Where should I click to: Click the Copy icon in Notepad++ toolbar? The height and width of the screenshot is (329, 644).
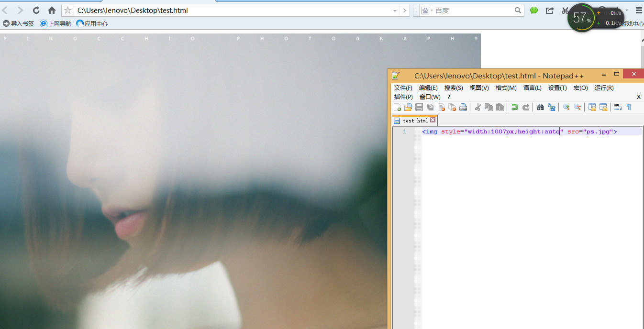[489, 107]
